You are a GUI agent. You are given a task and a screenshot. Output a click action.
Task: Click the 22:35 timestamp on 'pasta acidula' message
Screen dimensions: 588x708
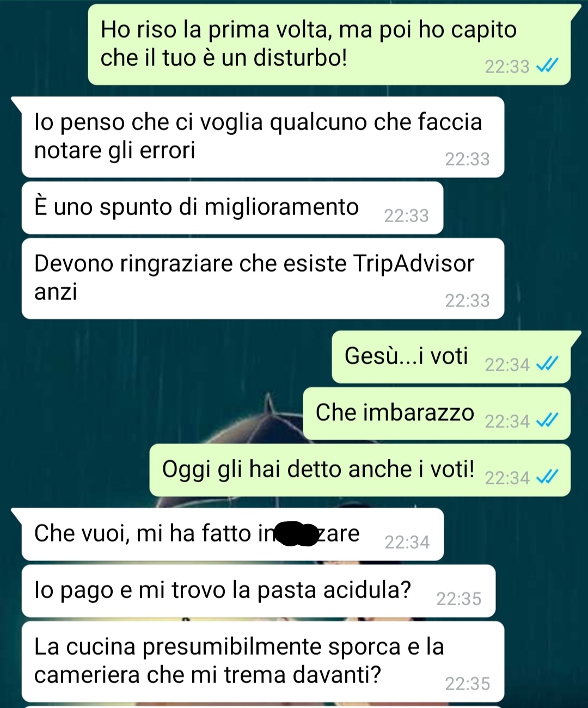pos(459,599)
